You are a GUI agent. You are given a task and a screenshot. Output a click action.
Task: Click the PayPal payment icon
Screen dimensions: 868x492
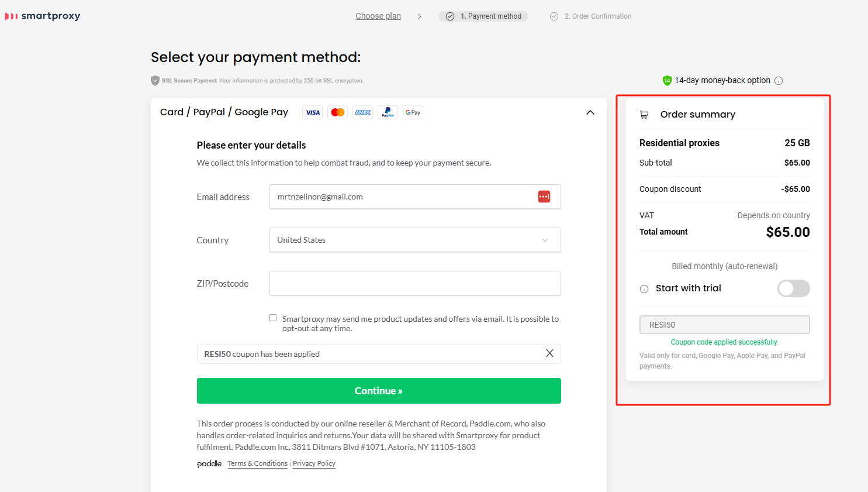click(388, 112)
